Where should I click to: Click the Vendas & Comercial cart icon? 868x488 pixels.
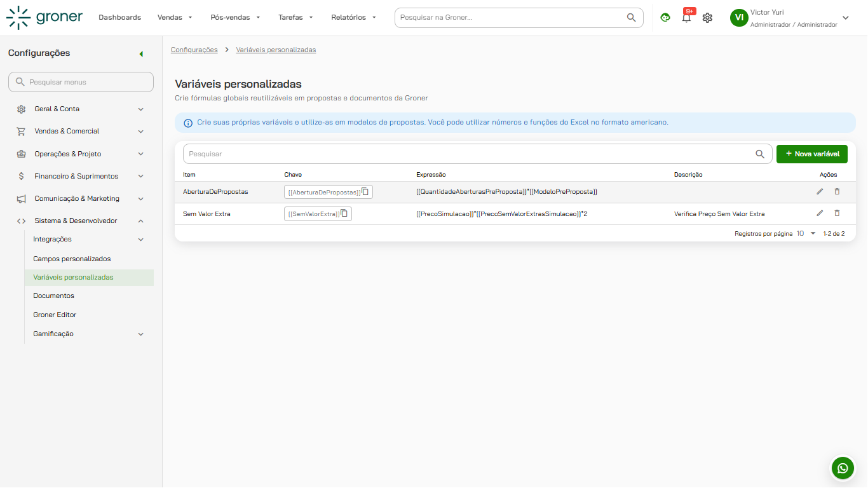pos(22,132)
